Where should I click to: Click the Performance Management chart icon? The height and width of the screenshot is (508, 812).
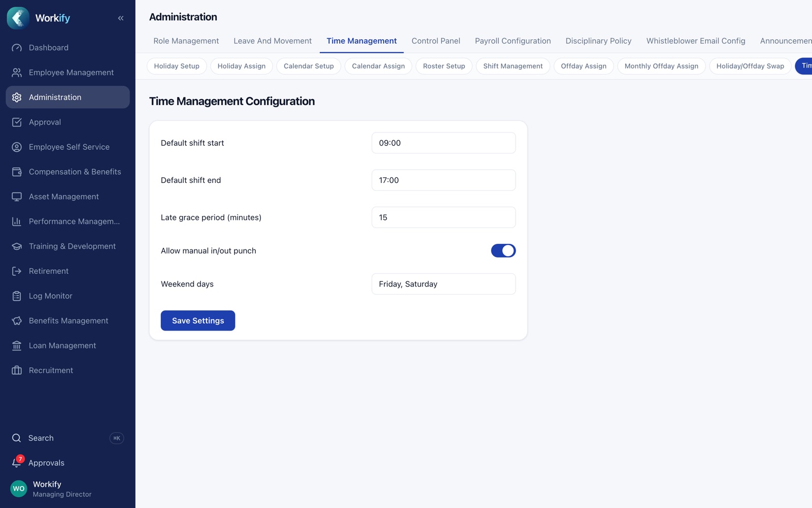pyautogui.click(x=17, y=221)
